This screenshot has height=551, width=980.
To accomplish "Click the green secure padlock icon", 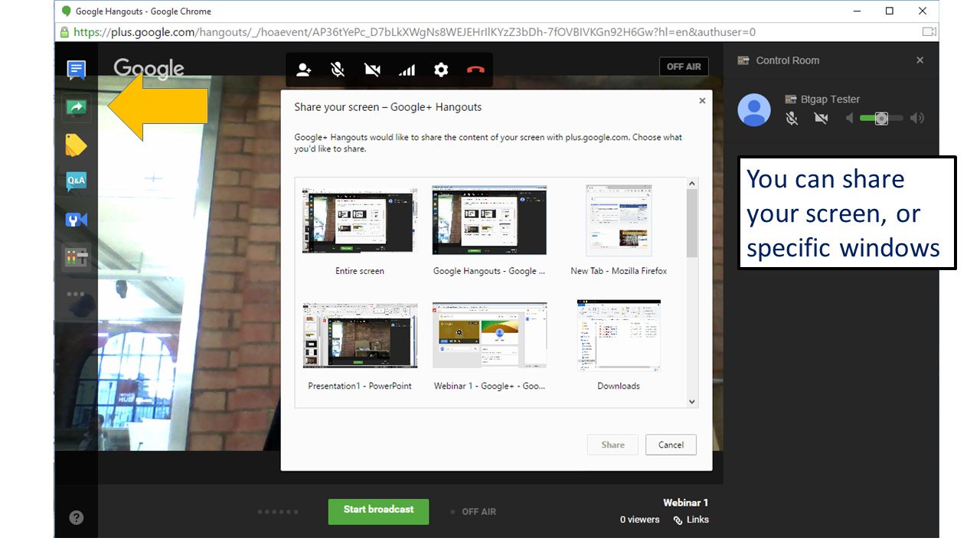I will 65,32.
